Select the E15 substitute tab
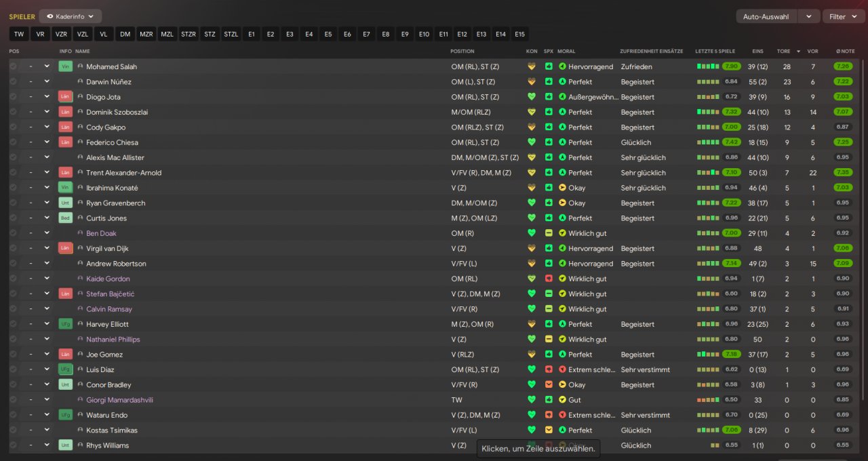Viewport: 868px width, 461px height. point(519,34)
